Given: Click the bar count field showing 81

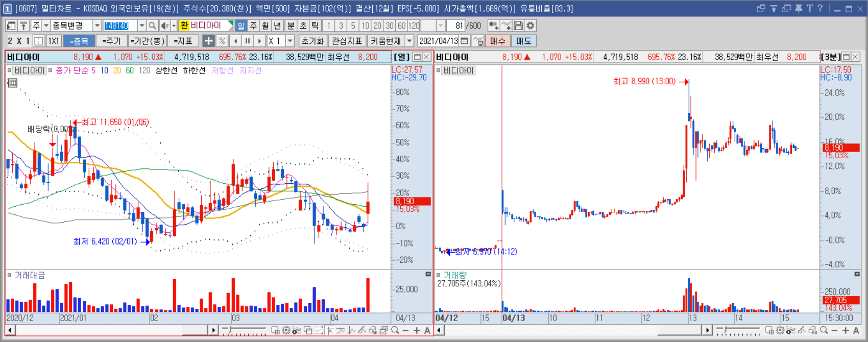Looking at the screenshot, I should point(455,26).
